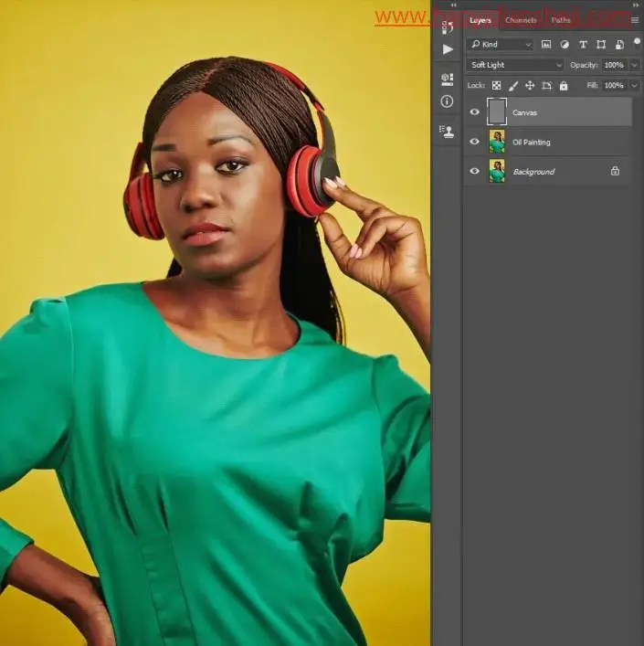Filter layers by type layers icon
This screenshot has height=646, width=644.
pos(583,45)
